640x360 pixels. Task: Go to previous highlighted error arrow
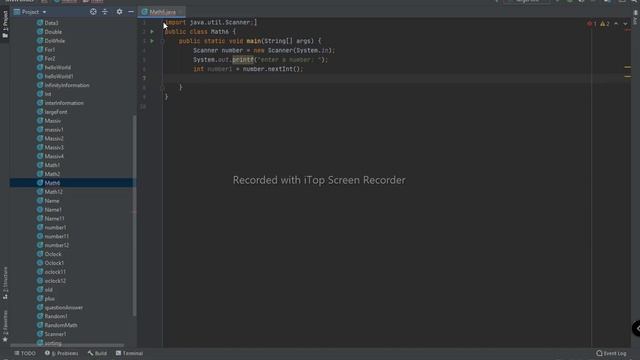[x=616, y=24]
